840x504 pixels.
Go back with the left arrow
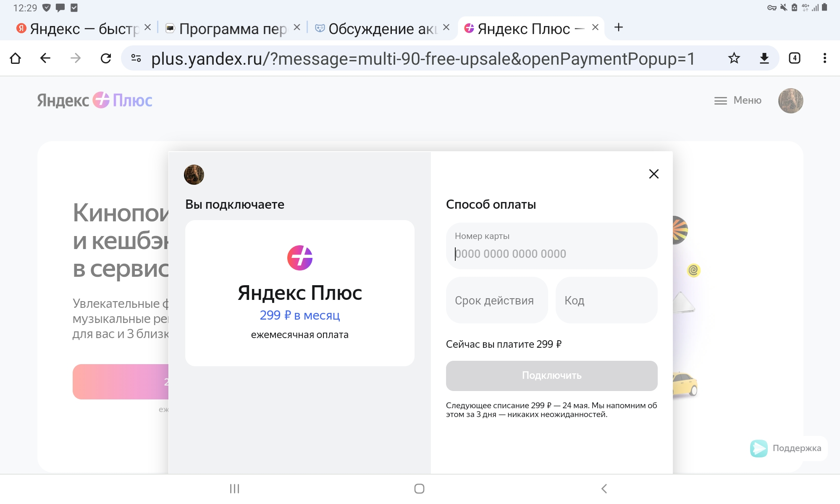45,58
